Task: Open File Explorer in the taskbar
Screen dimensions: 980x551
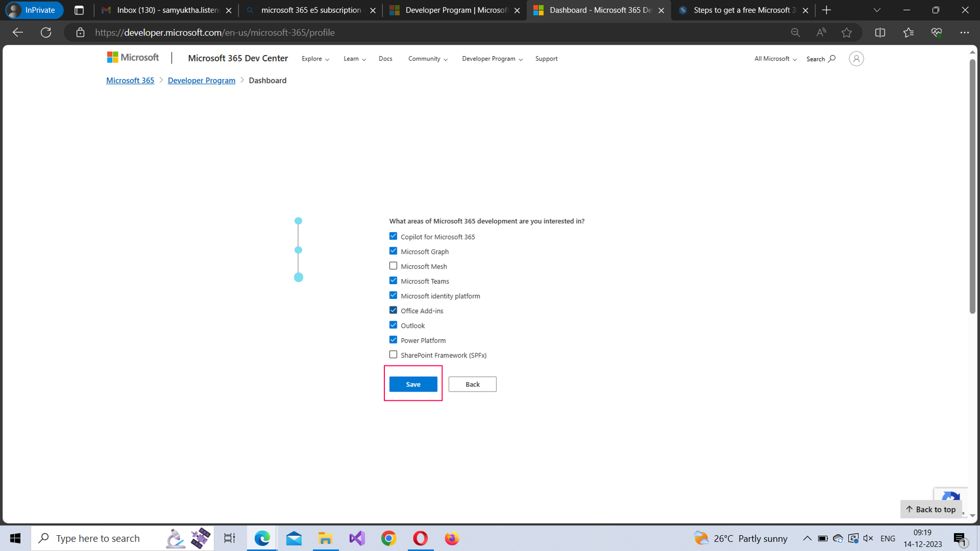Action: (x=326, y=538)
